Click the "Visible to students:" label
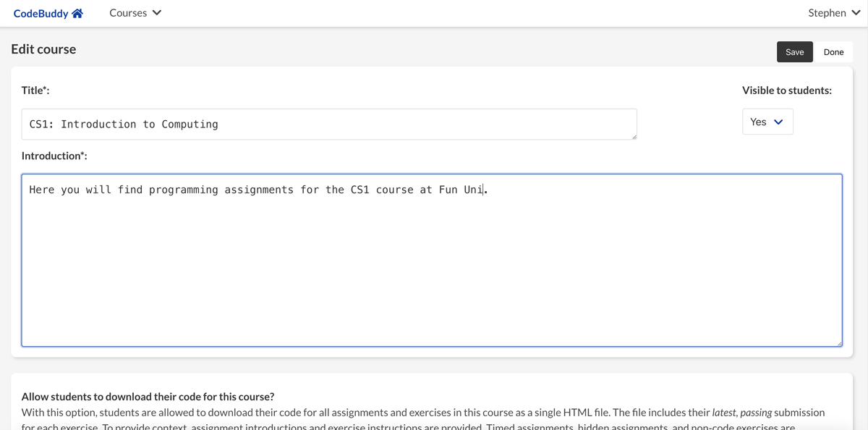The width and height of the screenshot is (868, 430). [x=786, y=90]
